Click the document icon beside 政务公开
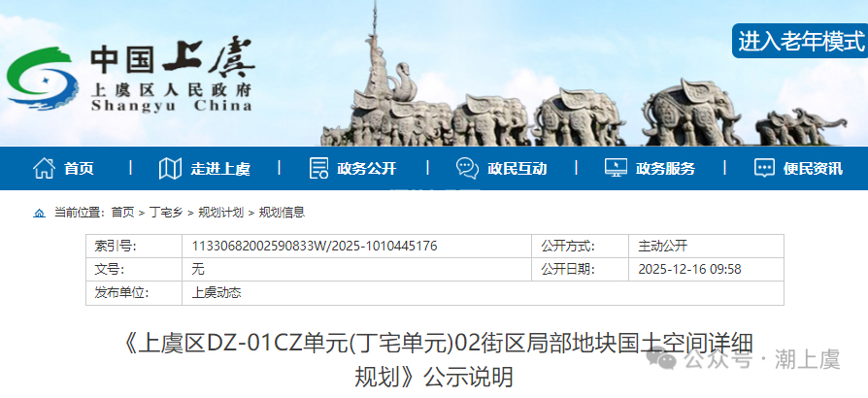Image resolution: width=868 pixels, height=398 pixels. coord(318,168)
